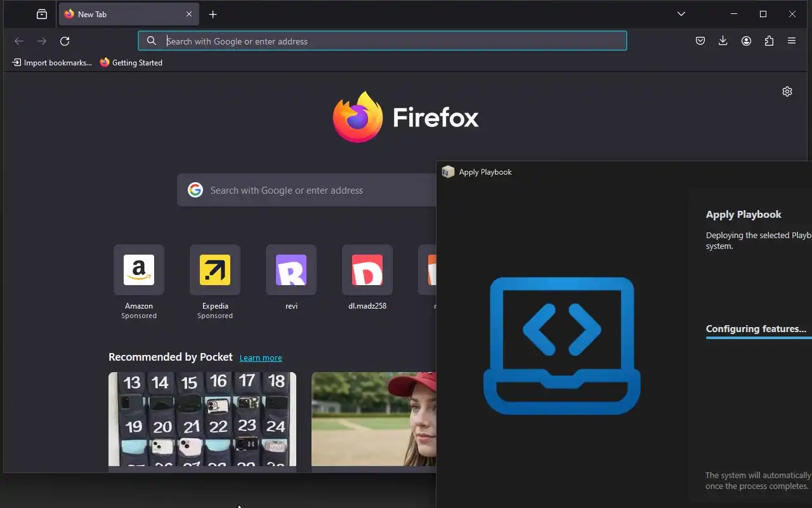
Task: Open a new tab with plus button
Action: (213, 14)
